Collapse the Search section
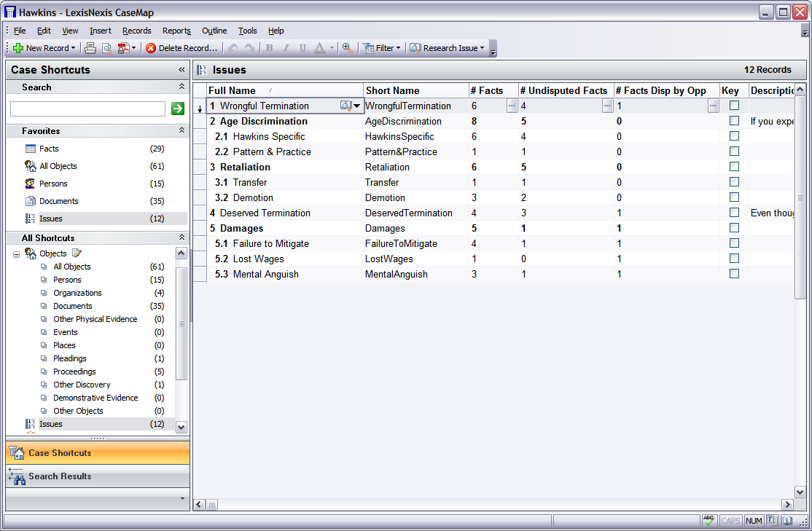This screenshot has height=531, width=812. 181,87
